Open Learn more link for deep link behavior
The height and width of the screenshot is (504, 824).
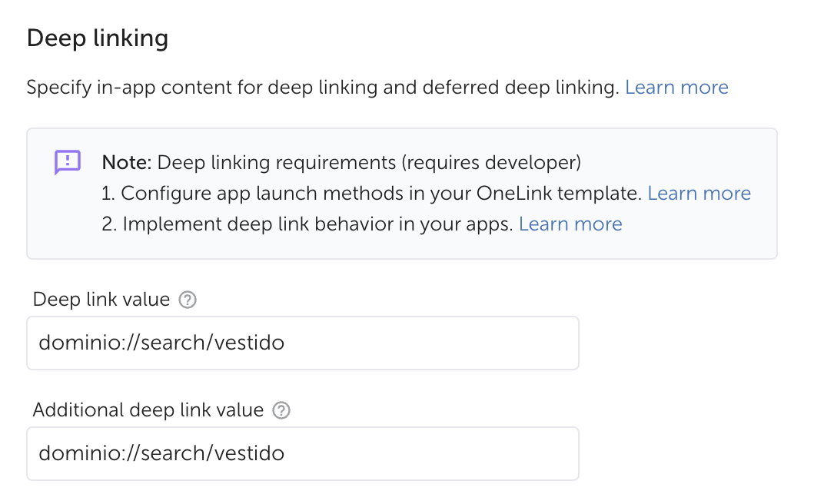coord(570,224)
